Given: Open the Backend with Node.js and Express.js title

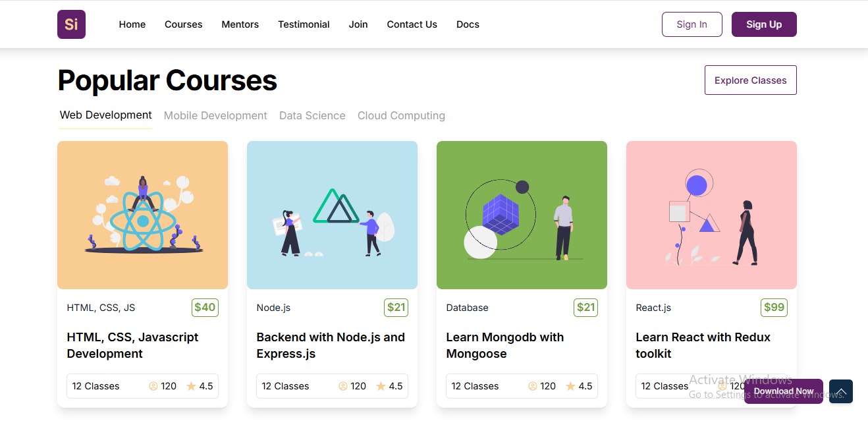Looking at the screenshot, I should 331,345.
